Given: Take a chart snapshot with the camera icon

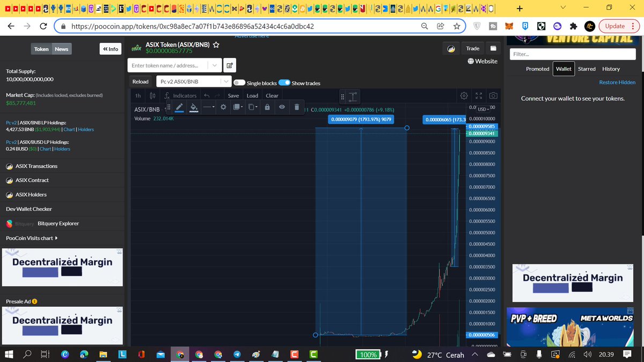Looking at the screenshot, I should 493,95.
